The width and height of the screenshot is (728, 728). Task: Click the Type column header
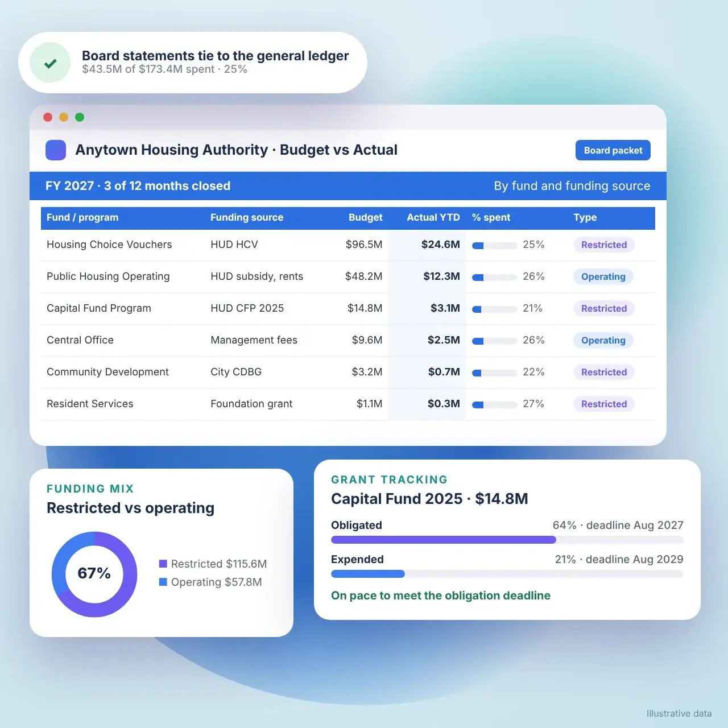585,217
